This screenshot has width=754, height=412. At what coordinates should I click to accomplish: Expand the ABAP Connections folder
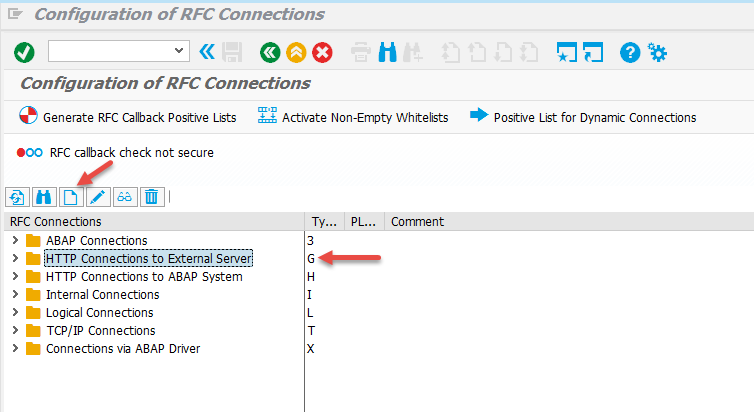[x=14, y=240]
